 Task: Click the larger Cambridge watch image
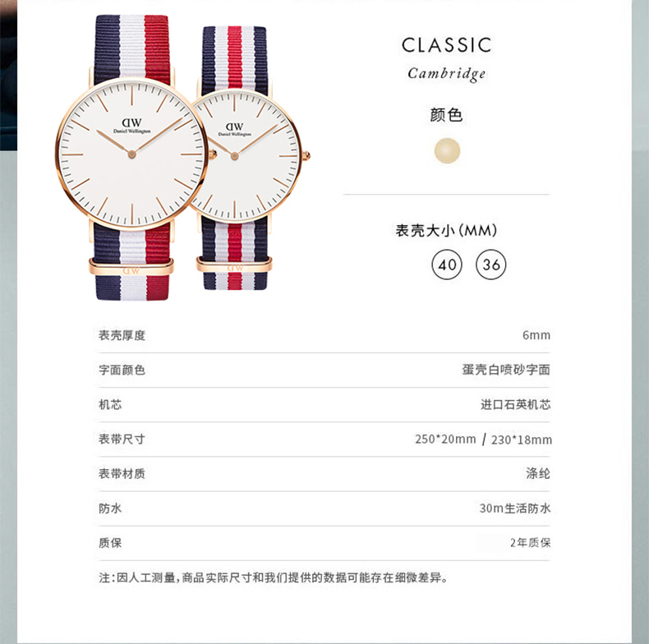[x=131, y=157]
